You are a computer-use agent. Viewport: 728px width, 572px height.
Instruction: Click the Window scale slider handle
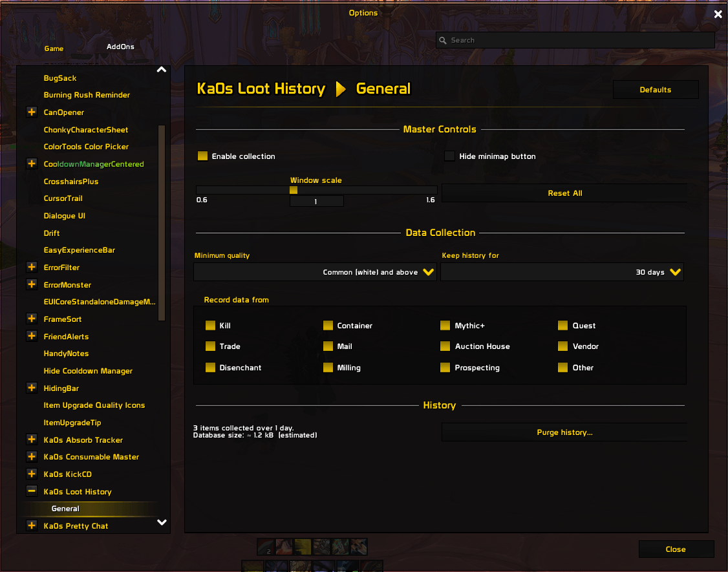pyautogui.click(x=294, y=190)
